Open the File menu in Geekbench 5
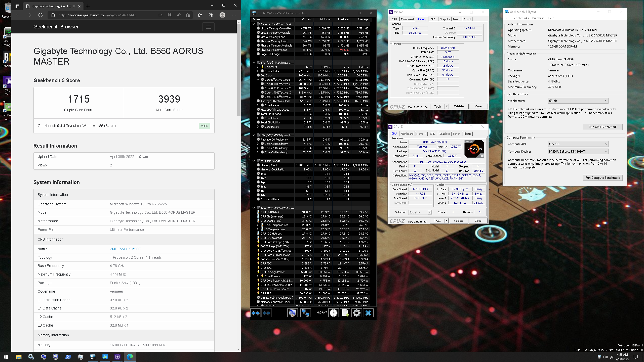Screen dimensions: 644x362 [x=506, y=18]
